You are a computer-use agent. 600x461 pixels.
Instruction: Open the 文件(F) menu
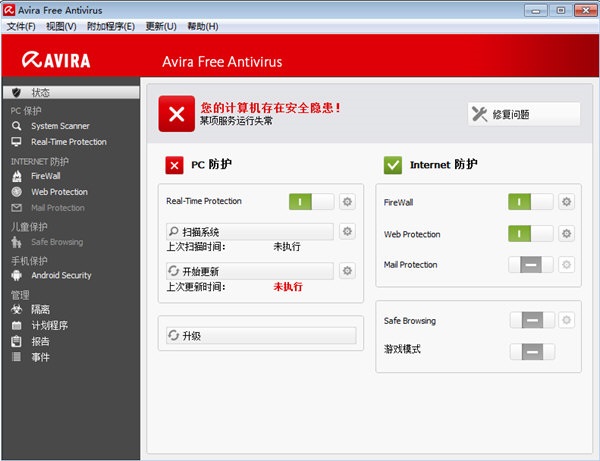click(x=21, y=26)
